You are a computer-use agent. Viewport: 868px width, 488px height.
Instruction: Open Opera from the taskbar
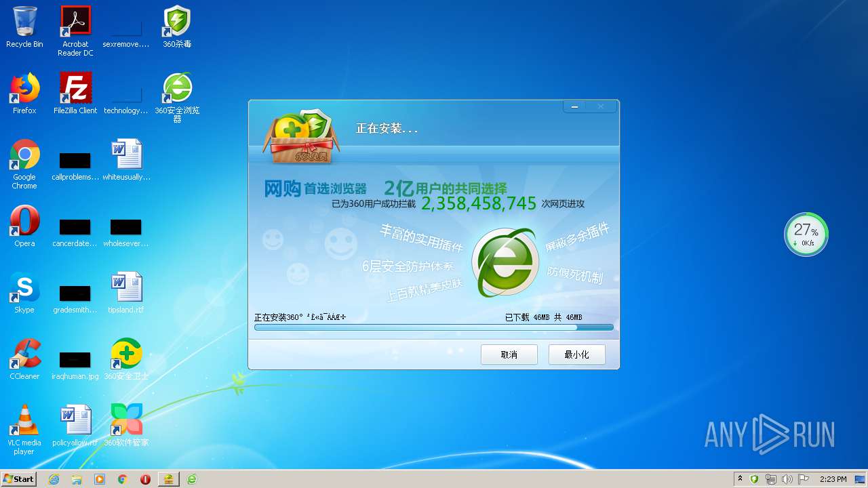coord(145,479)
